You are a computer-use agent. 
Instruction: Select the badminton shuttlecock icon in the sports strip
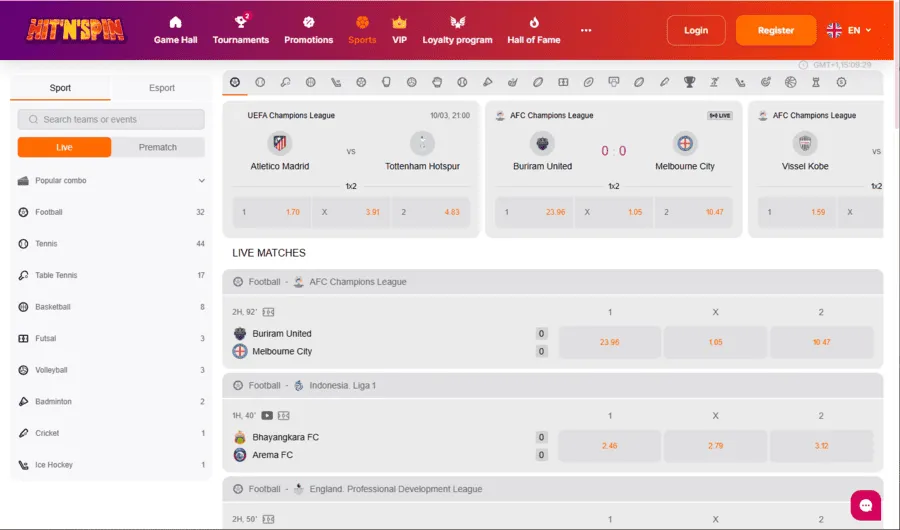pyautogui.click(x=487, y=82)
